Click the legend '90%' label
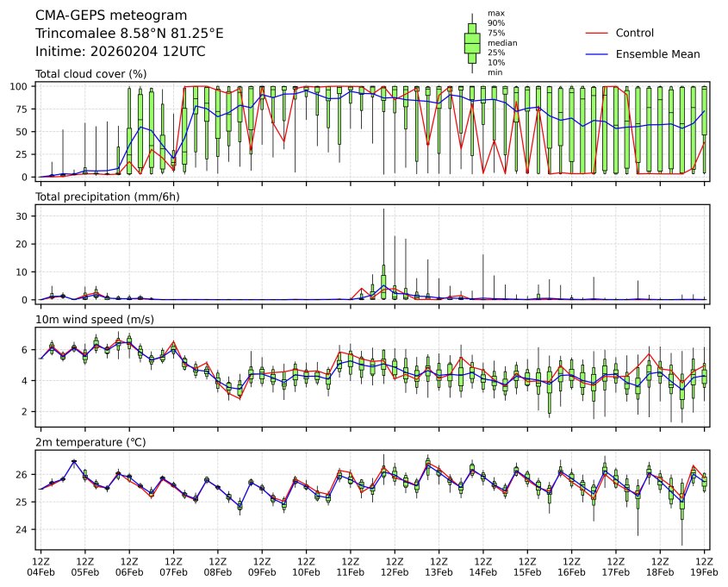 [496, 23]
